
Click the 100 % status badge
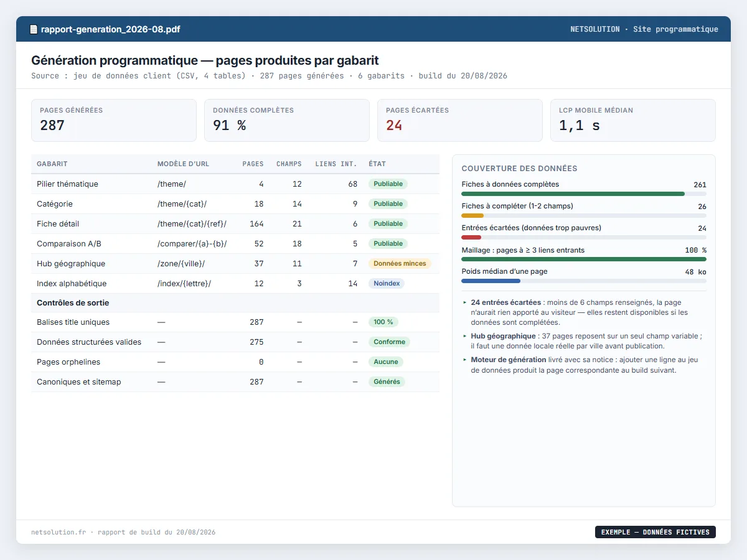[x=383, y=322]
